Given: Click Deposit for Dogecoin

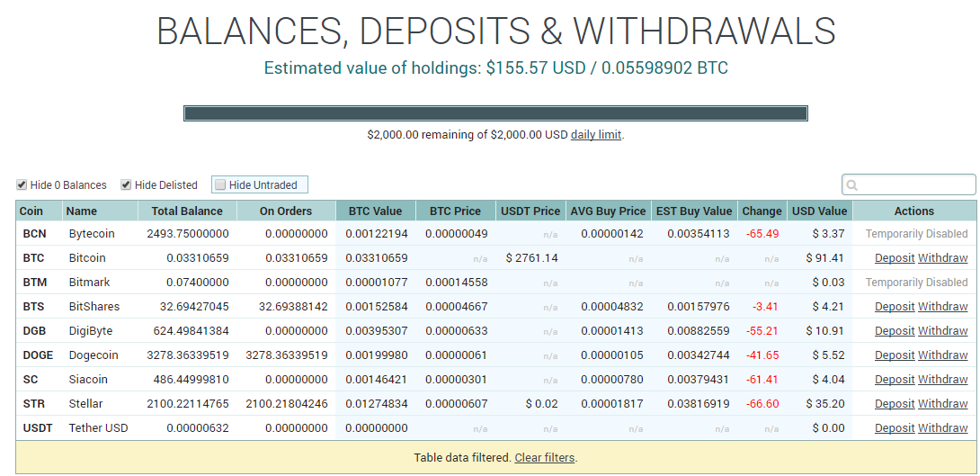Looking at the screenshot, I should pos(895,355).
